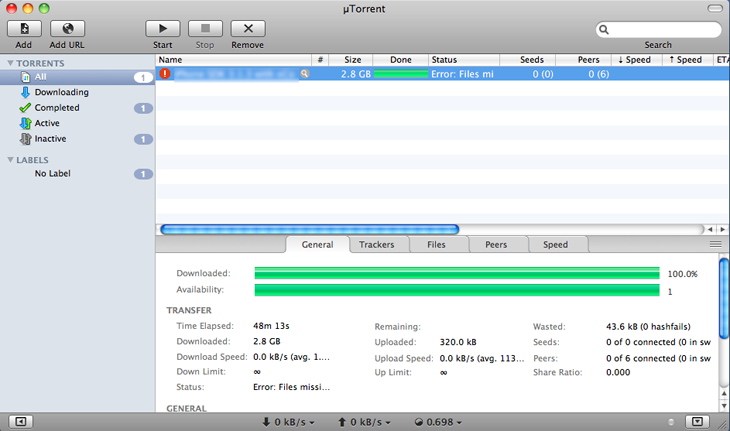Click horizontal scroll right arrow
Viewport: 730px width, 431px height.
[722, 229]
